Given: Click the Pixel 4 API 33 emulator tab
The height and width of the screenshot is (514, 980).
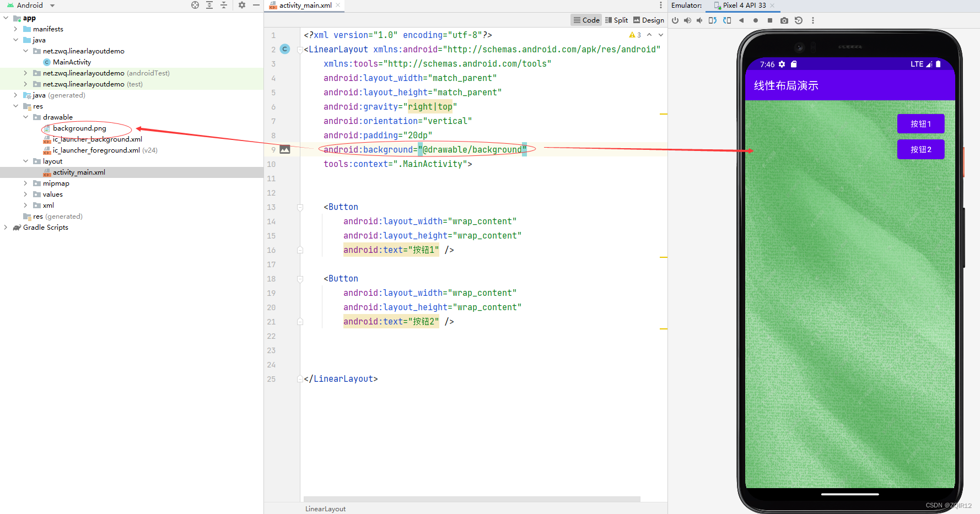Looking at the screenshot, I should coord(742,6).
